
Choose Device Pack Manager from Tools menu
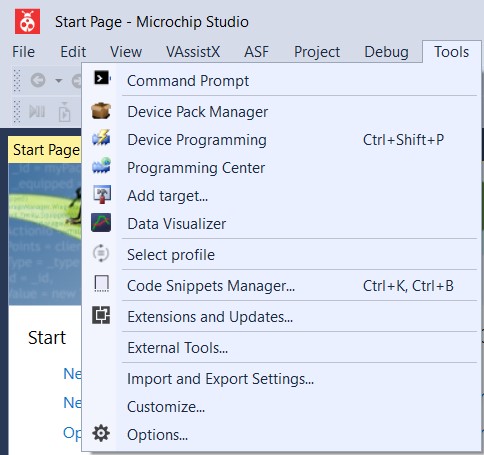click(280, 112)
